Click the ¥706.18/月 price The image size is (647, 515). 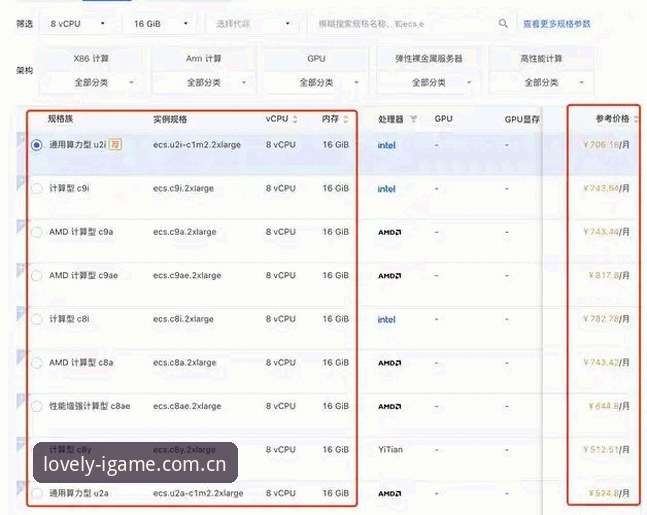click(606, 144)
